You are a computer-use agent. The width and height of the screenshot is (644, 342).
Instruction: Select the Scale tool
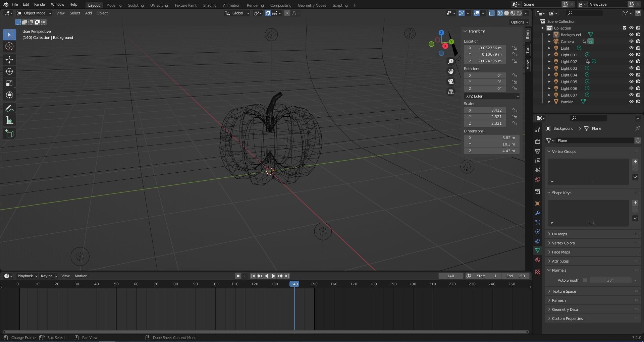coord(9,83)
